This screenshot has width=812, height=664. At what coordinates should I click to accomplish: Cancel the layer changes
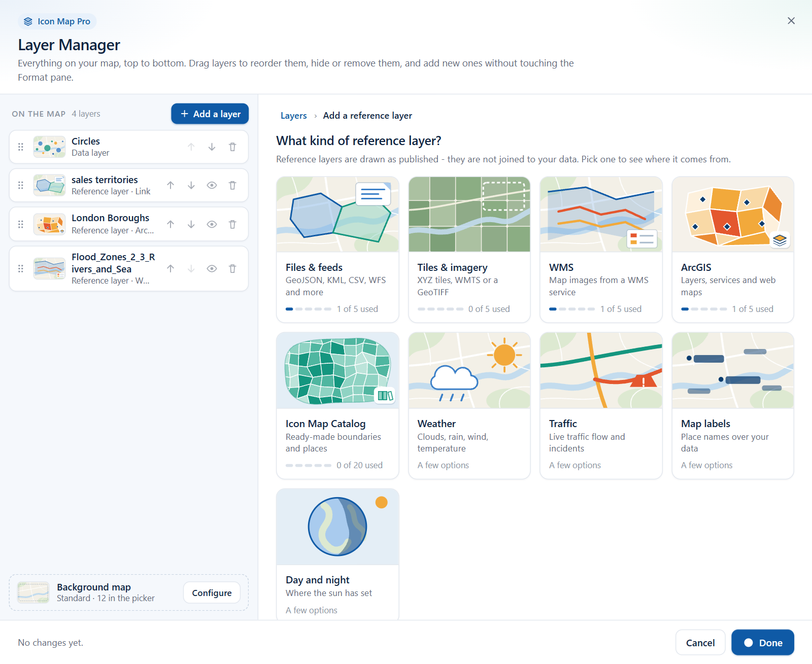tap(700, 643)
